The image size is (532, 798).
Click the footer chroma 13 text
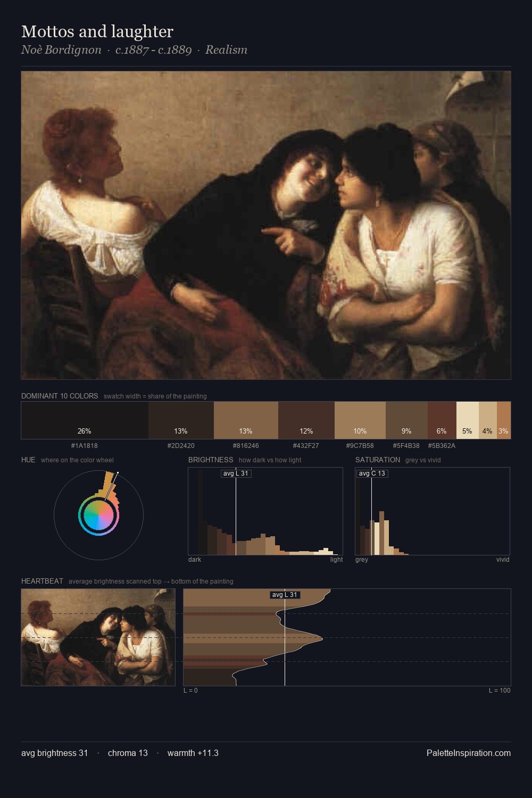click(x=128, y=753)
